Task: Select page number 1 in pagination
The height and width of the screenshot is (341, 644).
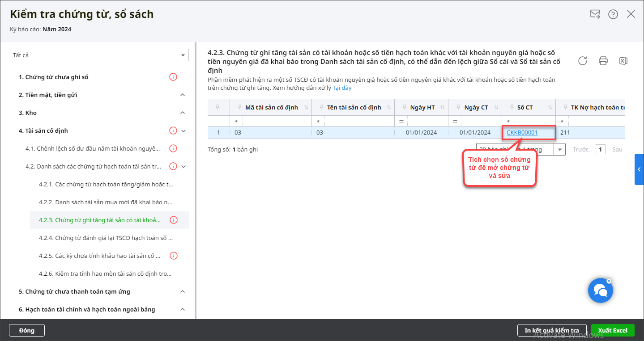Action: [x=601, y=149]
